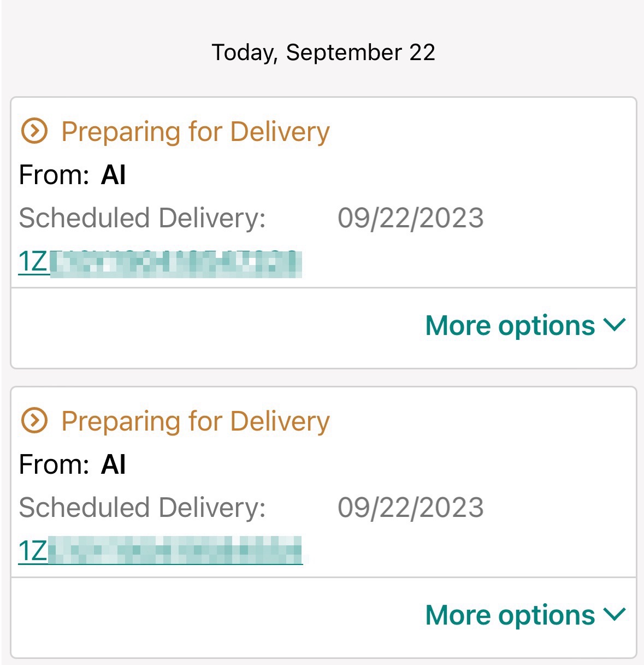
Task: Tap the From label on second package card
Action: click(x=54, y=465)
